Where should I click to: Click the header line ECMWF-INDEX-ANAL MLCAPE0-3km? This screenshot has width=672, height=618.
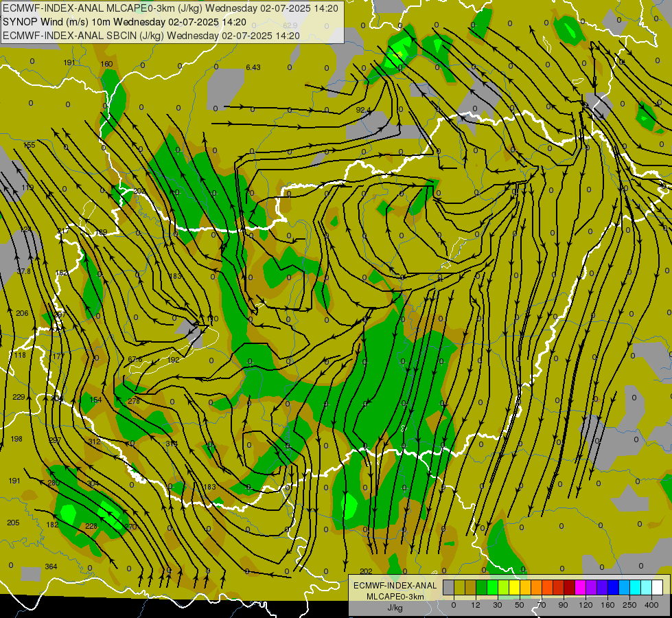pyautogui.click(x=170, y=8)
